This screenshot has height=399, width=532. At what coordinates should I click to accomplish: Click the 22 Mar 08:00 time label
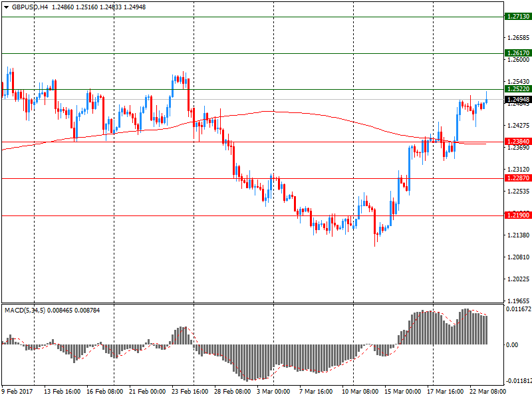487,392
